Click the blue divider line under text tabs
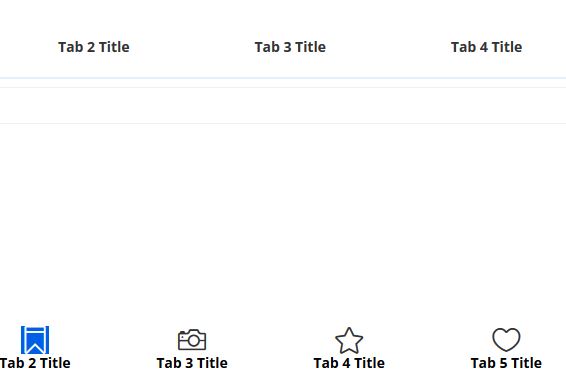Image resolution: width=566 pixels, height=381 pixels. 283,78
